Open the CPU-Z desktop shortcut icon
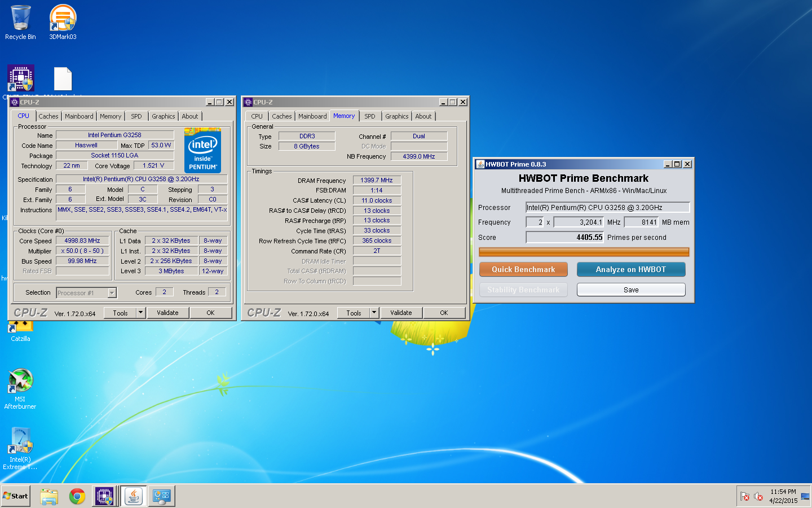 [x=21, y=78]
